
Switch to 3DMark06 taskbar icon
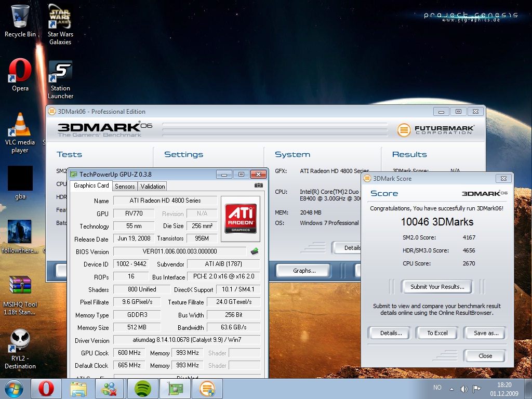tap(207, 389)
